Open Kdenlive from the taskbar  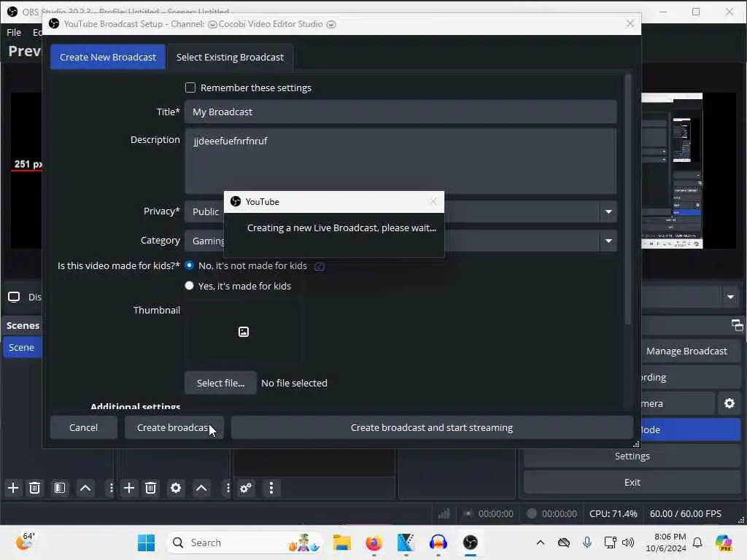tap(406, 542)
